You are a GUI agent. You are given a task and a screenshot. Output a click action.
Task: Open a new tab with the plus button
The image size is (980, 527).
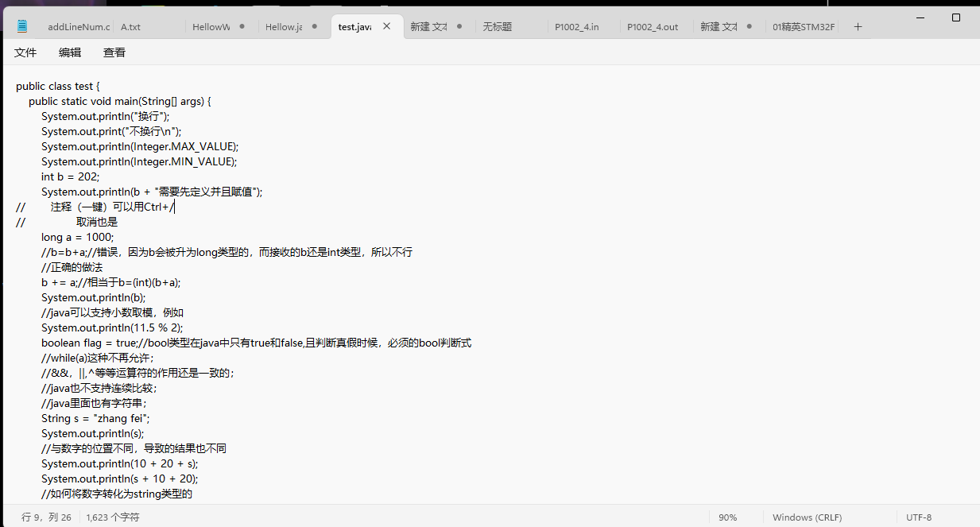coord(858,25)
